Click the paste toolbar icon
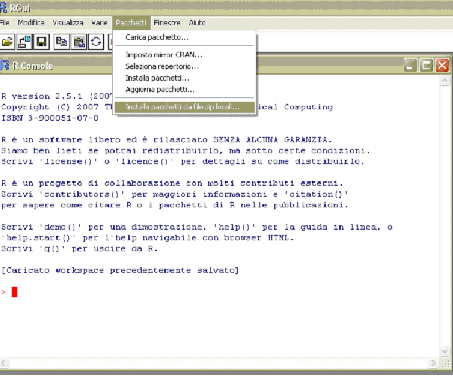The height and width of the screenshot is (377, 453). (79, 42)
